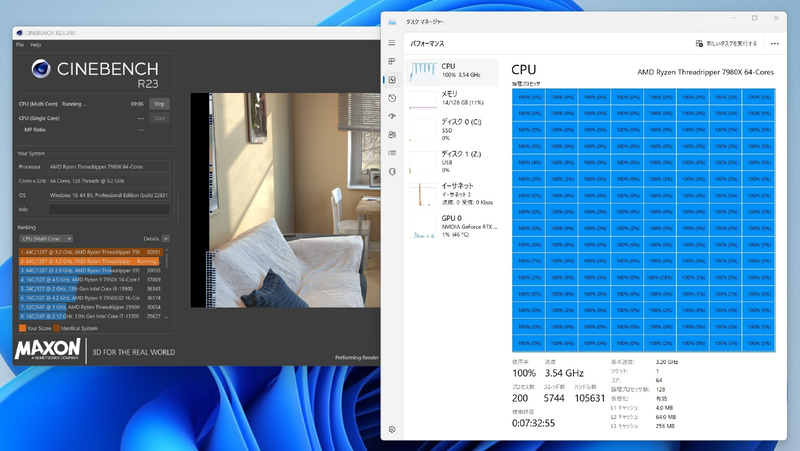
Task: Toggle the ranking Details arrow button
Action: coord(165,238)
